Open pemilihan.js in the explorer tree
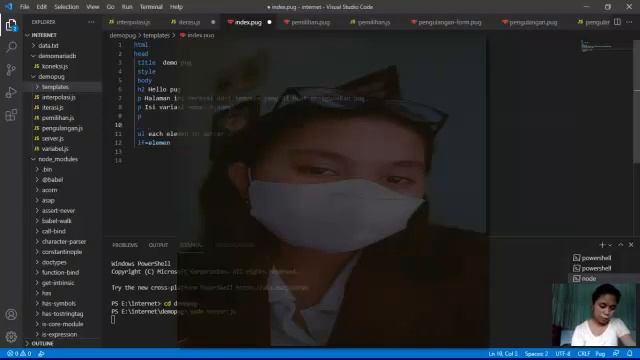 point(58,118)
